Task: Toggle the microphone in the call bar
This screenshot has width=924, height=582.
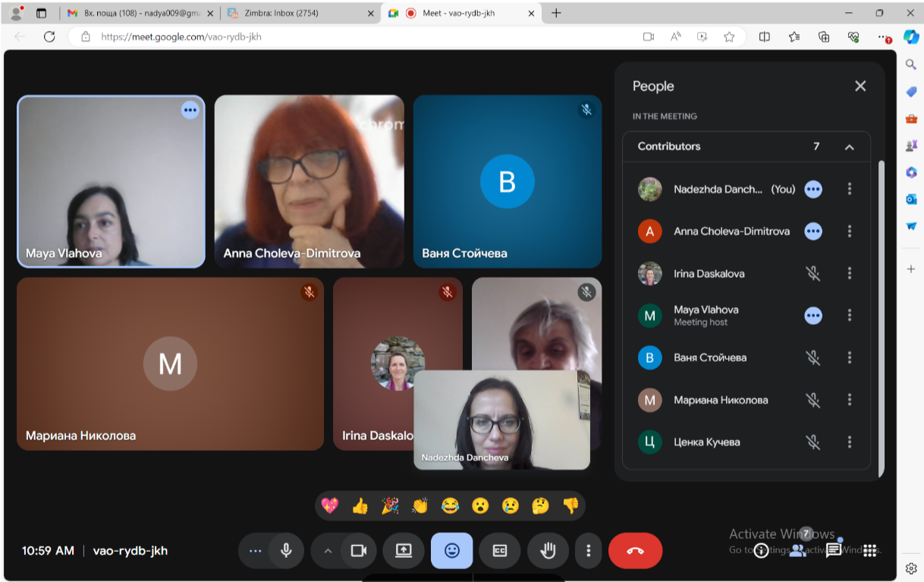Action: click(x=286, y=551)
